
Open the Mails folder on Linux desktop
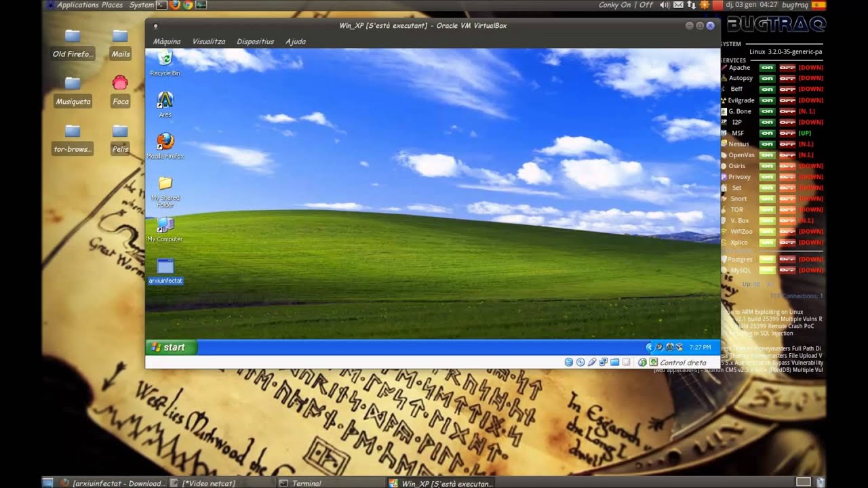tap(120, 43)
